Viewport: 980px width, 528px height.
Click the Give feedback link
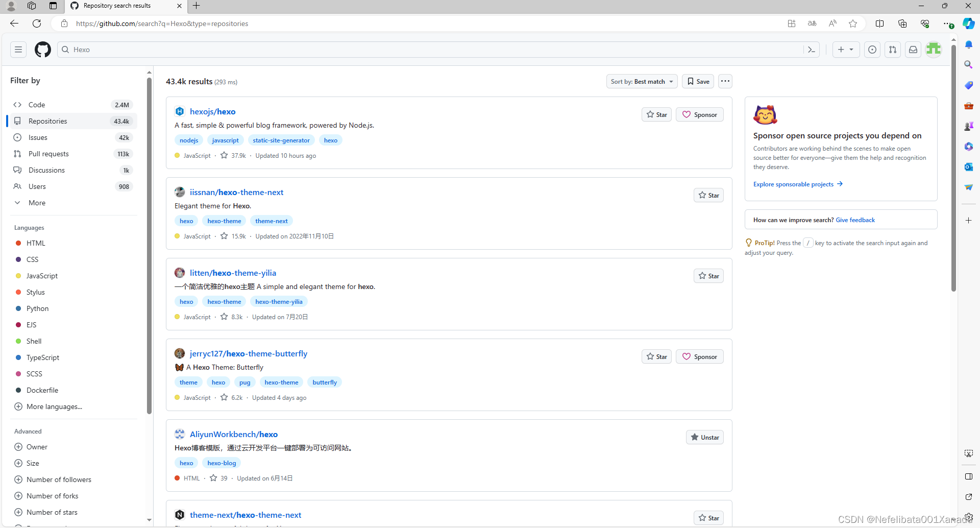[855, 220]
